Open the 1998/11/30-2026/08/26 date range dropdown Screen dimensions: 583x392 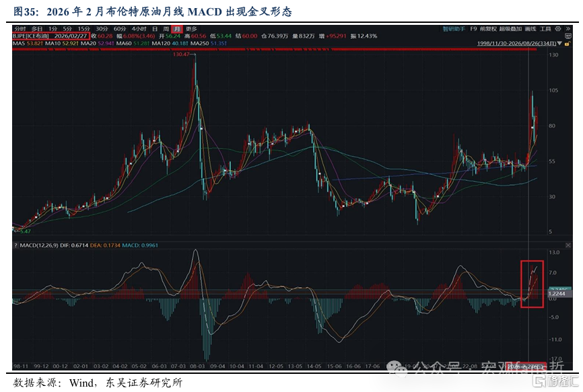click(x=520, y=44)
